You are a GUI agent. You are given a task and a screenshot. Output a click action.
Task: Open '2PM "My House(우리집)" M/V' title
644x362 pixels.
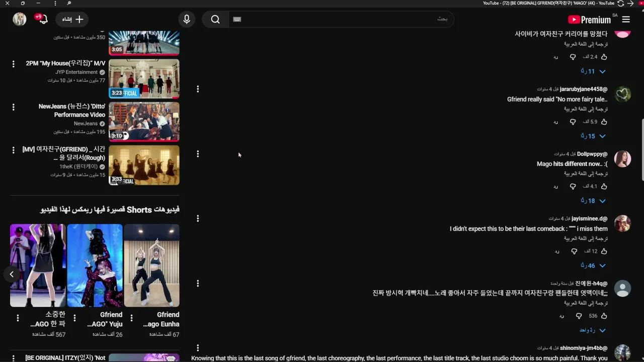point(65,63)
